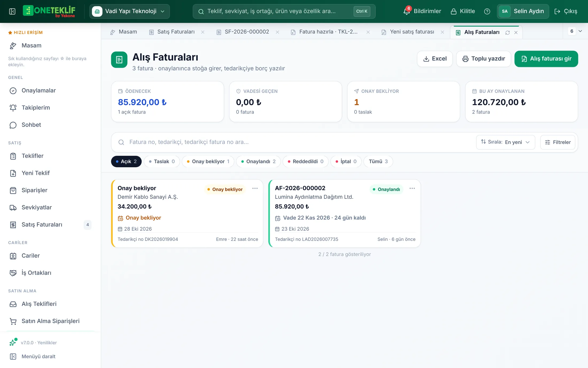The width and height of the screenshot is (588, 368).
Task: Click the Excel export button
Action: (x=435, y=59)
